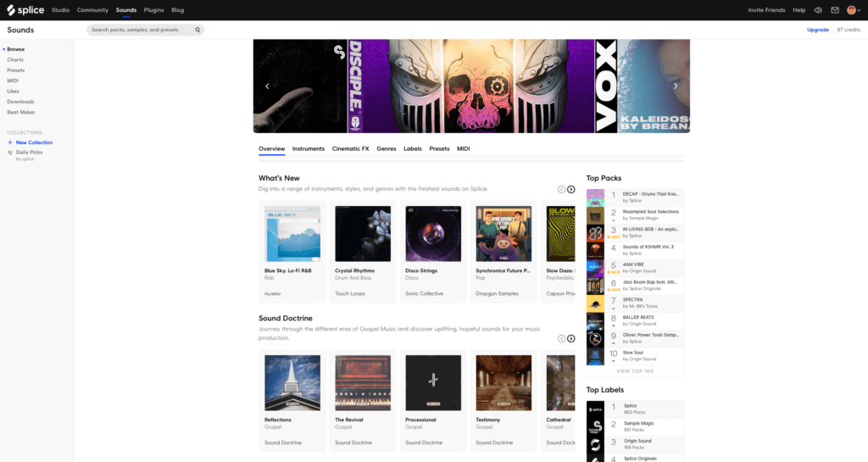
Task: Click the 97 credits indicator
Action: pos(849,30)
